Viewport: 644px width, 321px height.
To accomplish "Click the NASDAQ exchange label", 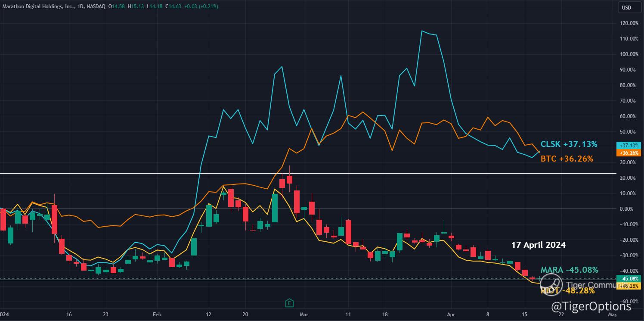I will [96, 6].
